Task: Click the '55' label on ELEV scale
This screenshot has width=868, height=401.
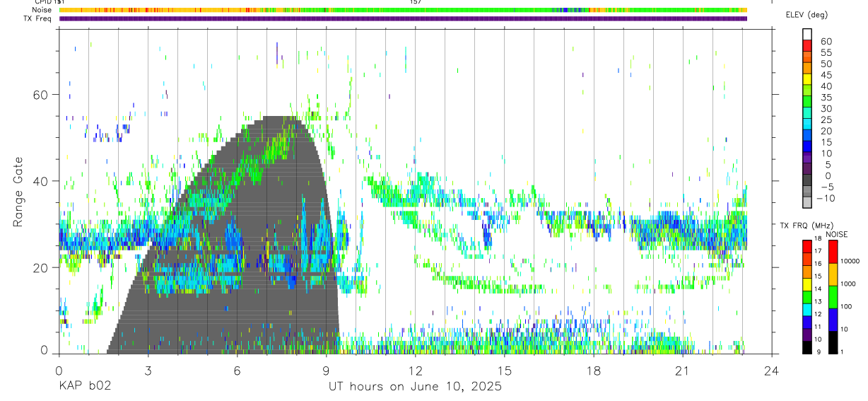Action: pos(826,53)
